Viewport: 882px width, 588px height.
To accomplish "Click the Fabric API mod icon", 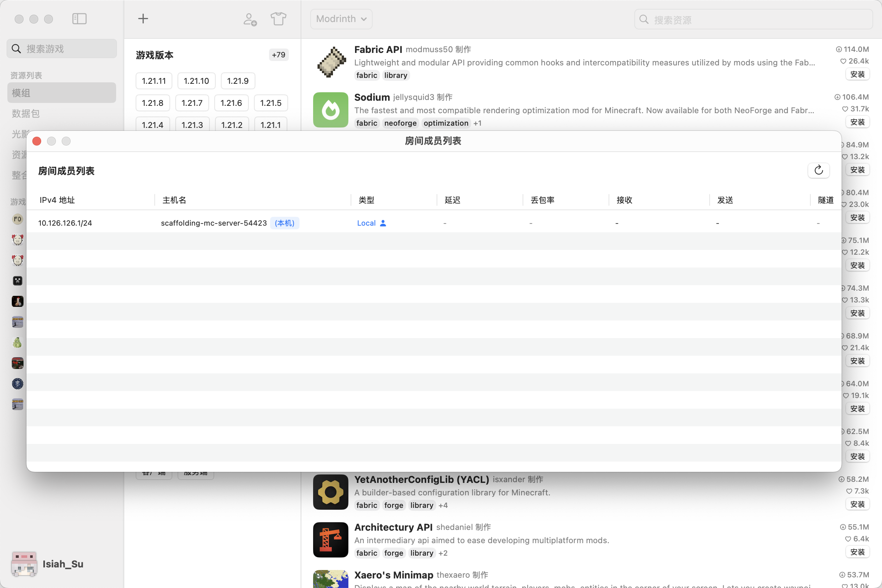I will [331, 62].
